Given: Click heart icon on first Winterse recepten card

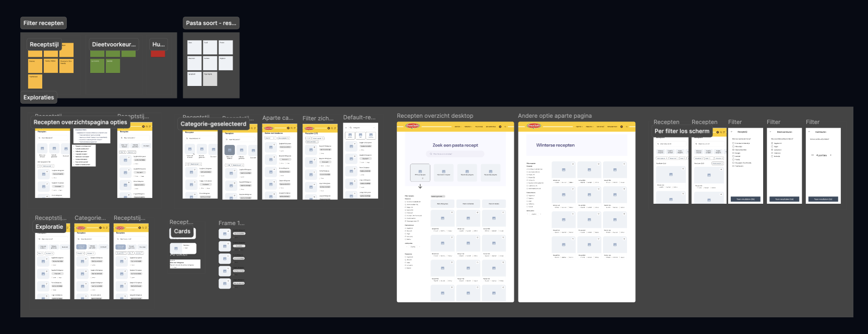Looking at the screenshot, I should pos(573,164).
